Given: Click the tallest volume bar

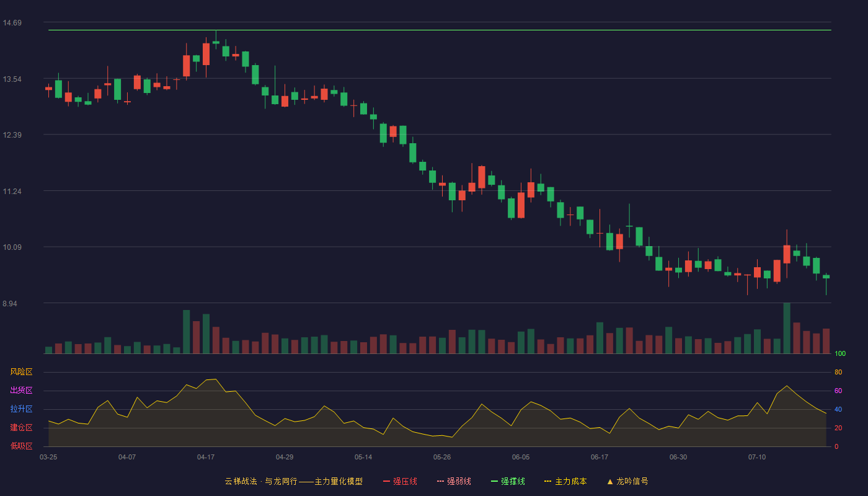Looking at the screenshot, I should [x=787, y=328].
